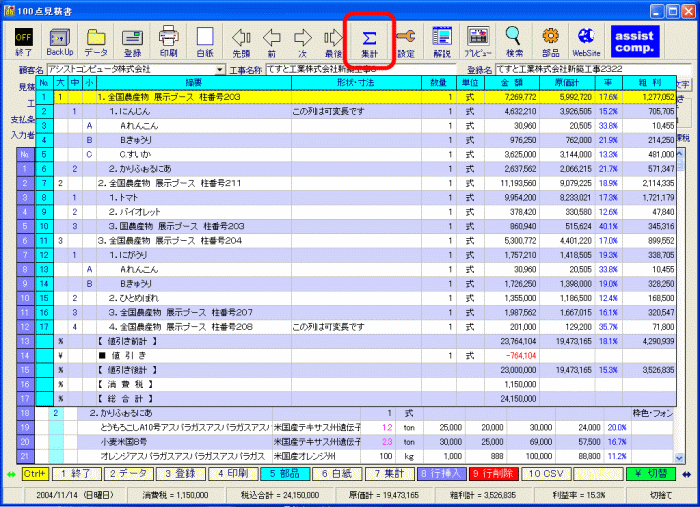Go to previous record with 前 arrow
700x507 pixels.
point(271,42)
